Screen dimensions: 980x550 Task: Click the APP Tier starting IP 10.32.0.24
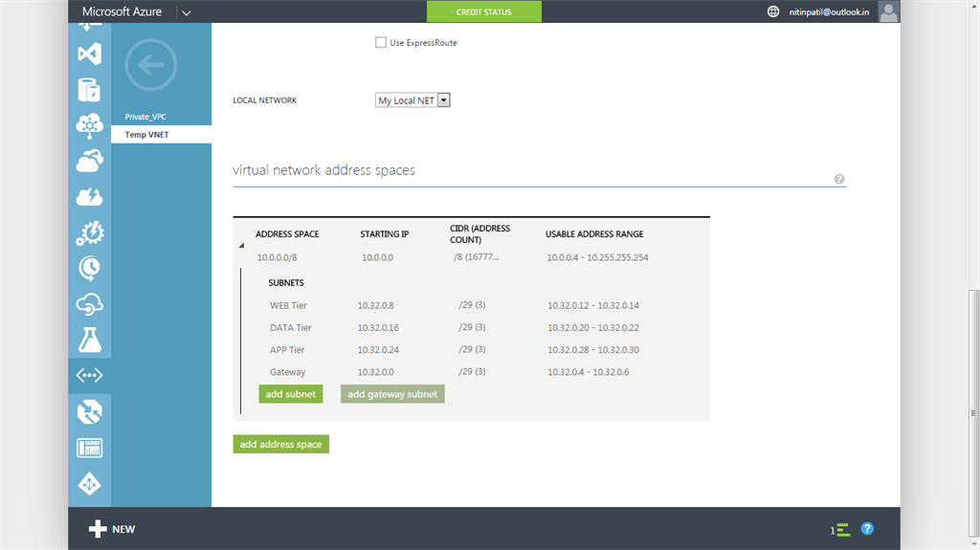(x=378, y=350)
